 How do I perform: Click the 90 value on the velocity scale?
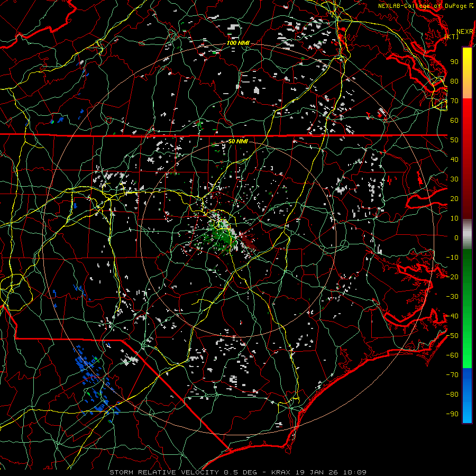point(454,62)
